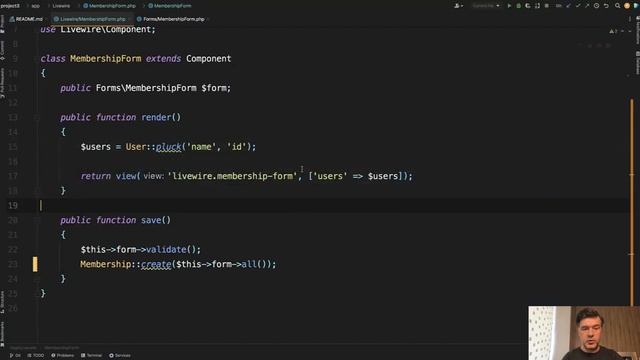The height and width of the screenshot is (360, 640).
Task: Click 'livewire.membership-form' string on line 17
Action: [x=233, y=176]
